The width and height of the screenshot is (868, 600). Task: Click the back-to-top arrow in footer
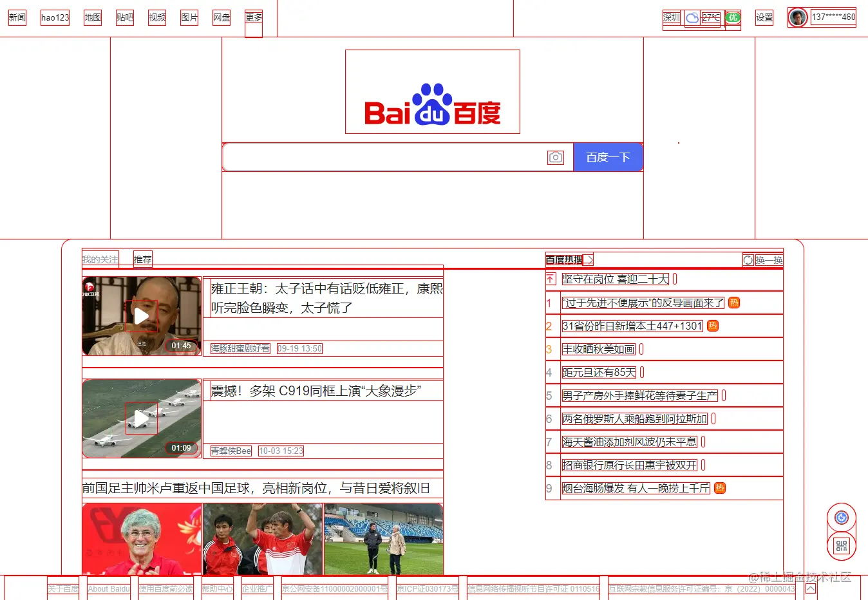pyautogui.click(x=811, y=588)
